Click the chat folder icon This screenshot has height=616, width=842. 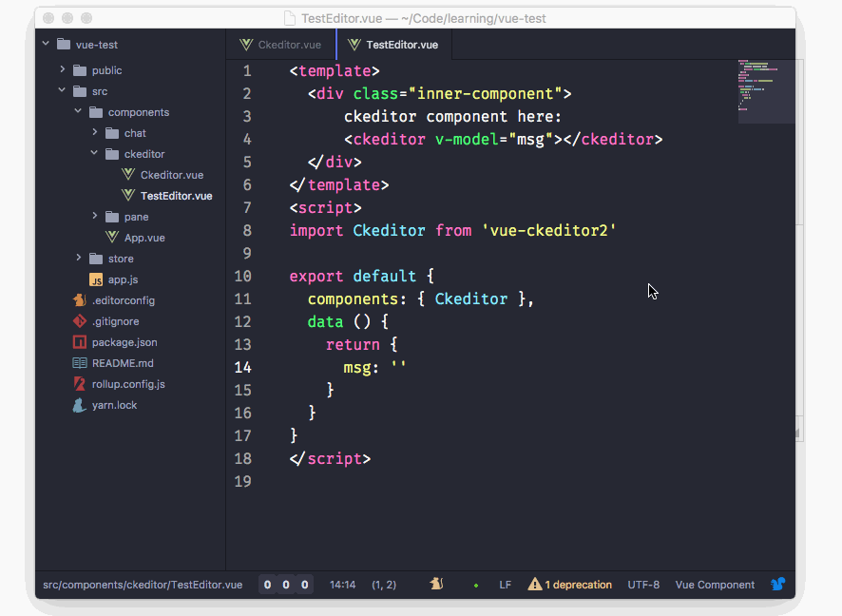pos(112,133)
